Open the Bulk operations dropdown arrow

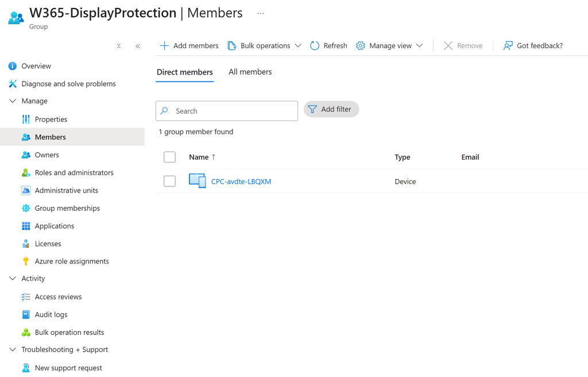pos(298,46)
